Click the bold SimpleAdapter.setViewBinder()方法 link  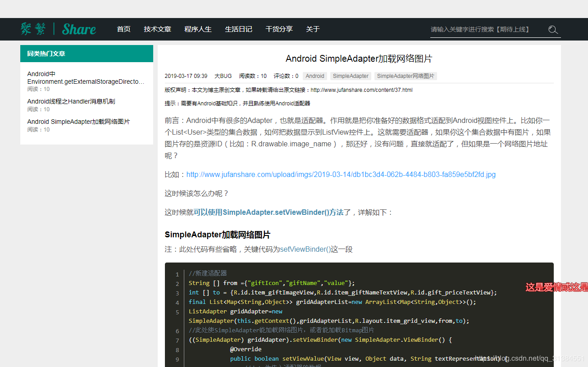269,213
